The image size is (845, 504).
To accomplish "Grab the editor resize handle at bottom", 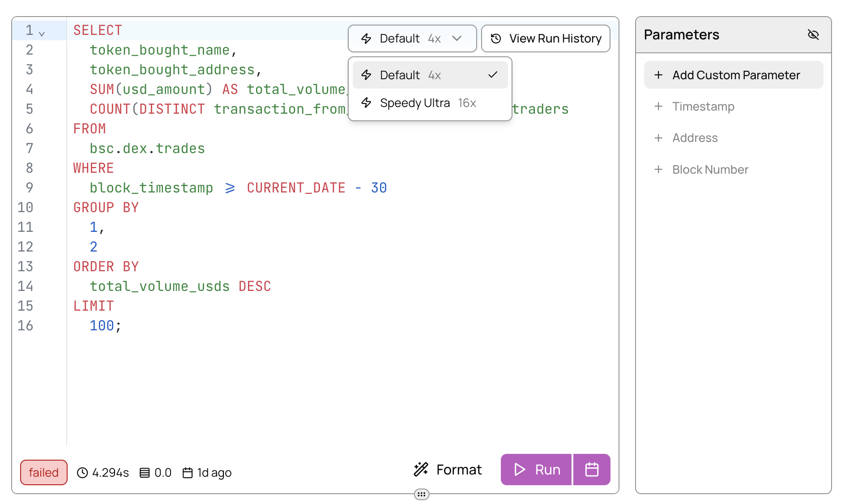I will pos(422,494).
